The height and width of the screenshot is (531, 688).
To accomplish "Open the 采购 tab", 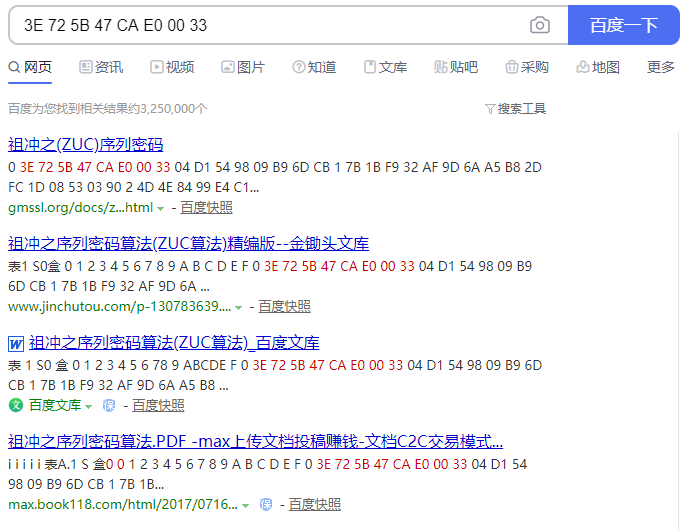I will (x=527, y=67).
